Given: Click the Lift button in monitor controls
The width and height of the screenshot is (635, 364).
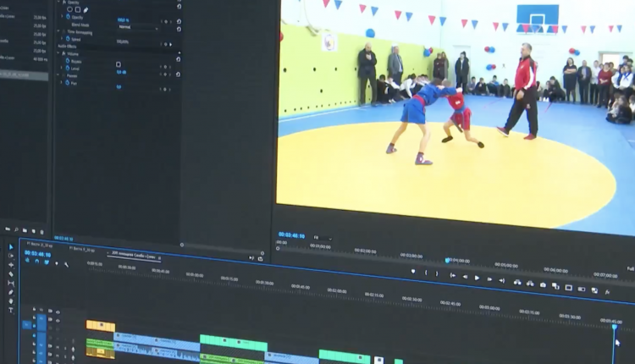Looking at the screenshot, I should (516, 282).
